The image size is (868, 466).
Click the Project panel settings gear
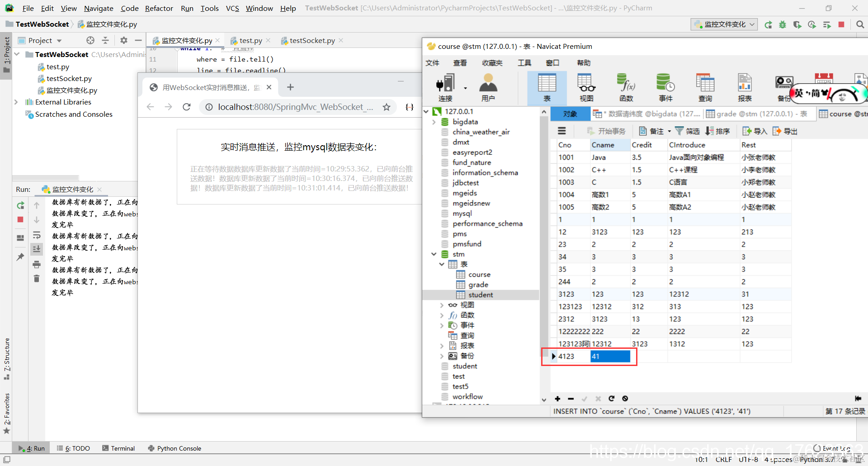(x=123, y=40)
